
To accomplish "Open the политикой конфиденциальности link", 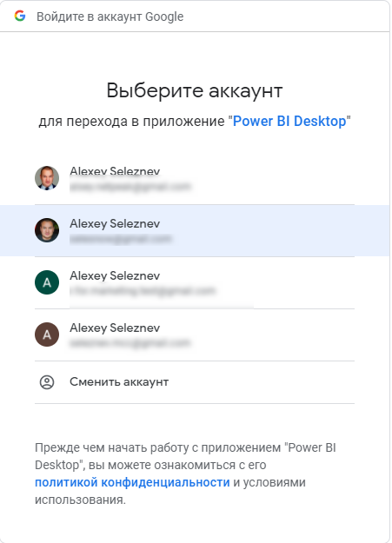I will point(132,482).
